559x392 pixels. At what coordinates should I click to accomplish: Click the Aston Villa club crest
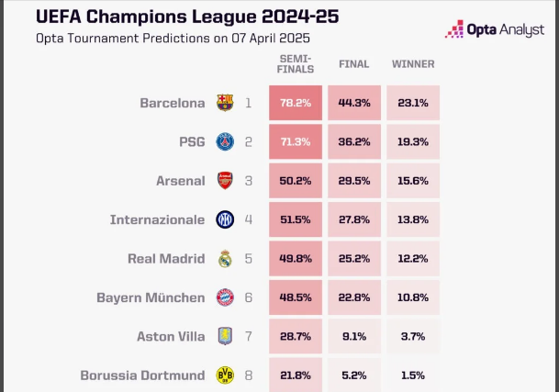pos(225,337)
